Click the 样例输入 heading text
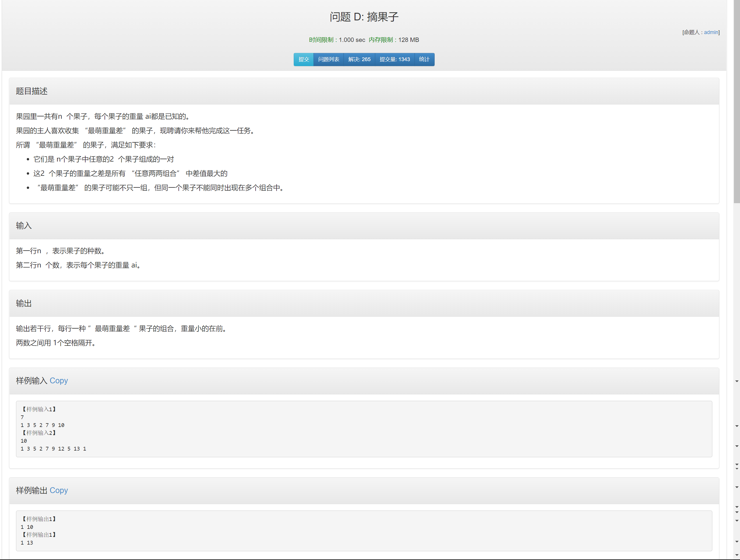Viewport: 740px width, 560px height. (x=32, y=381)
